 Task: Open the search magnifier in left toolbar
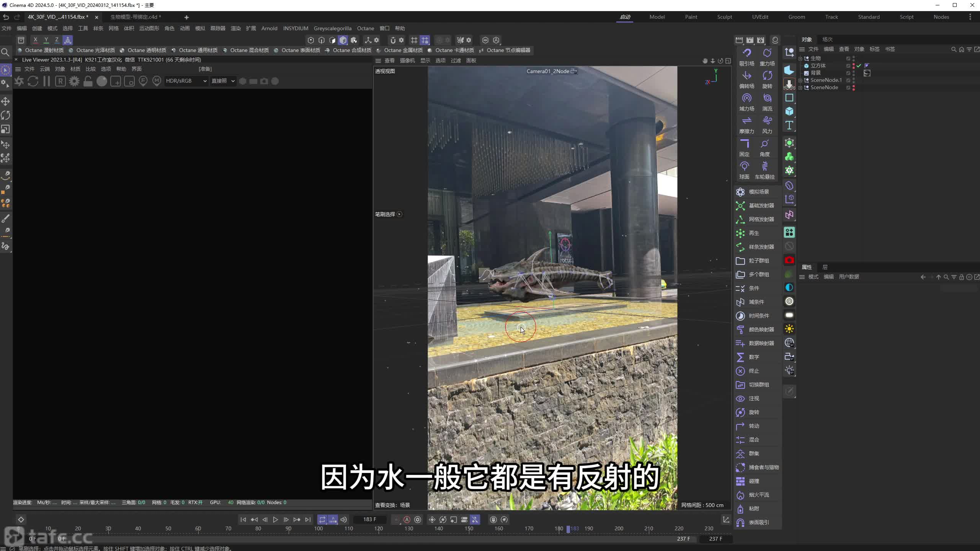click(5, 52)
